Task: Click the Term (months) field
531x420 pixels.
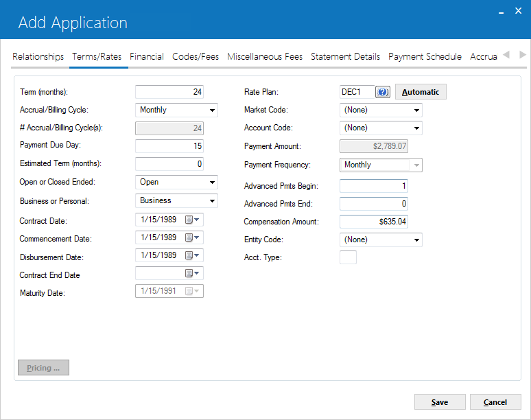Action: point(169,92)
